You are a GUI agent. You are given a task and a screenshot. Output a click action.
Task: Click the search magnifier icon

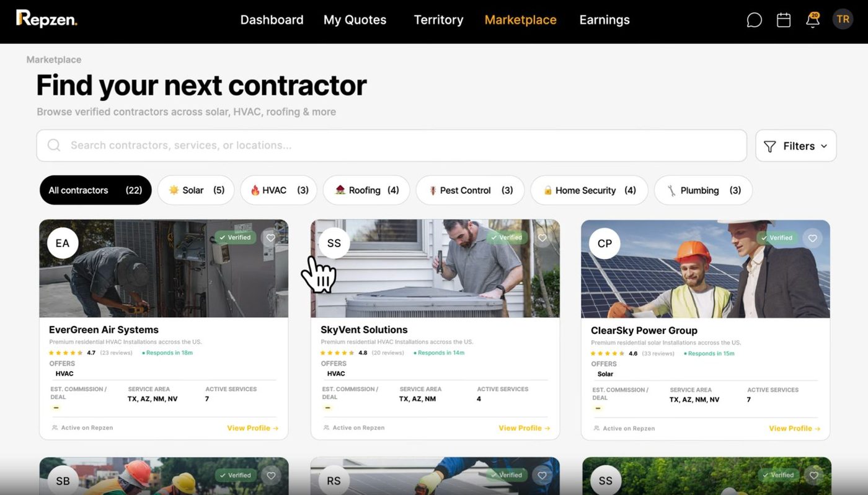pos(54,145)
